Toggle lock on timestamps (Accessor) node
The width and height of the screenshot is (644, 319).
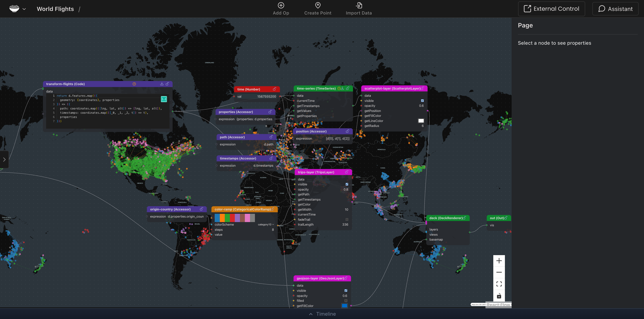point(271,158)
